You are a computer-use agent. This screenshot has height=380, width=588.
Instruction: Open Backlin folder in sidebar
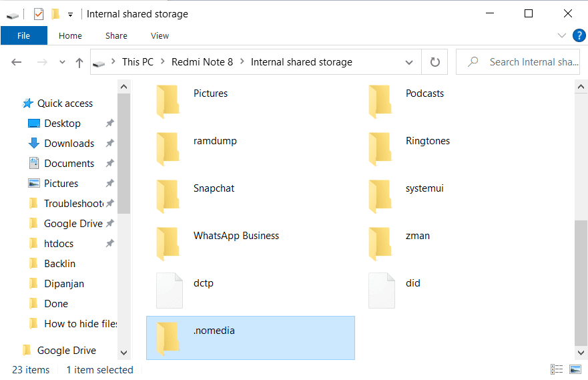click(x=59, y=264)
